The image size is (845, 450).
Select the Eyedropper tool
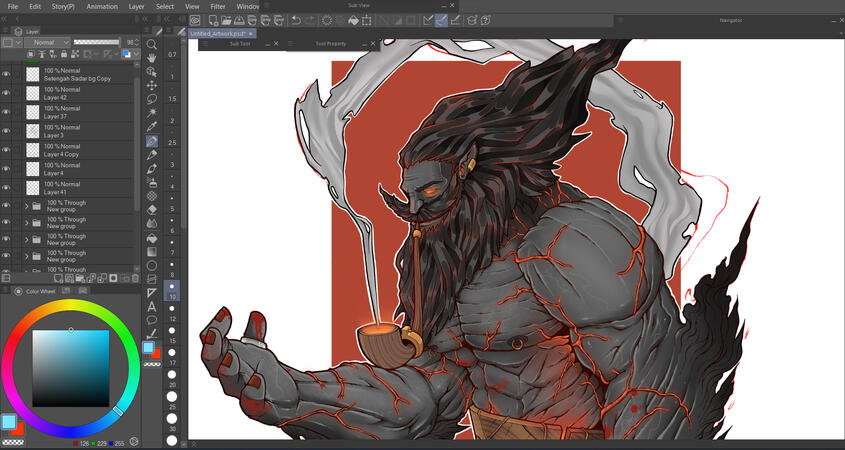point(151,127)
